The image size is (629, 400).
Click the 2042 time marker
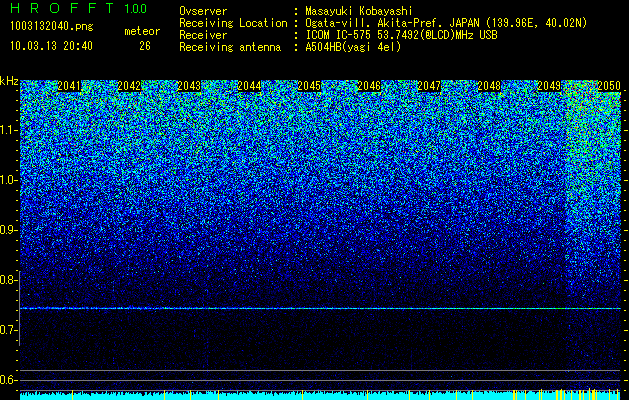[129, 86]
